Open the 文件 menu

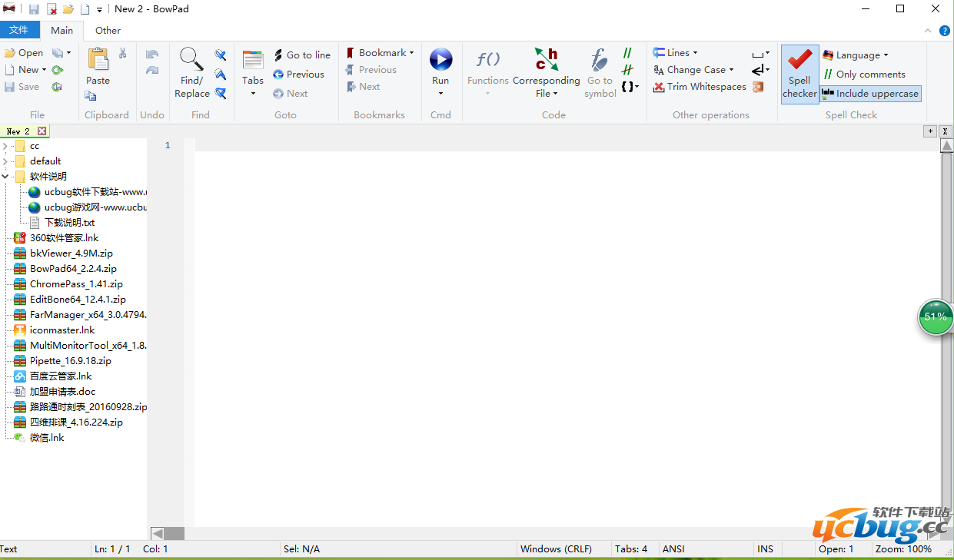[18, 31]
